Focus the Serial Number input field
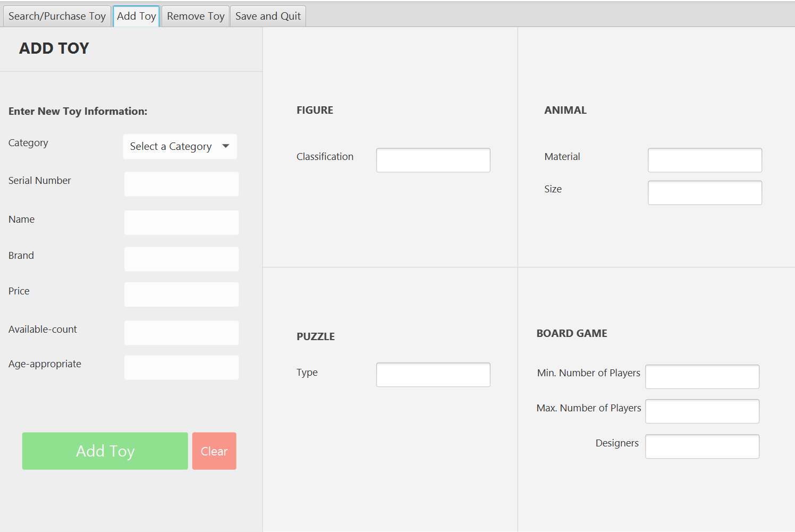 click(x=182, y=184)
